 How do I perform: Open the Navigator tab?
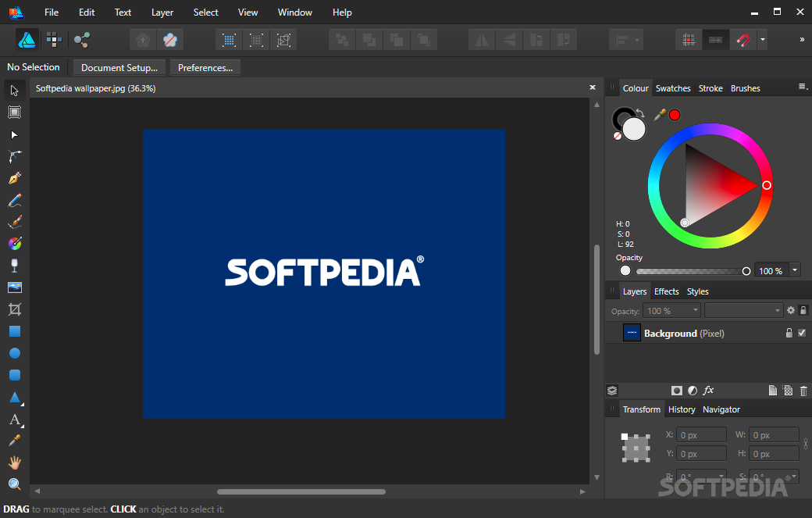721,409
